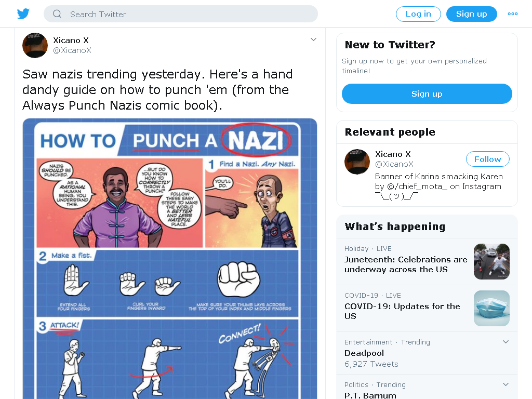Open Deadpool trending topic

coord(364,353)
